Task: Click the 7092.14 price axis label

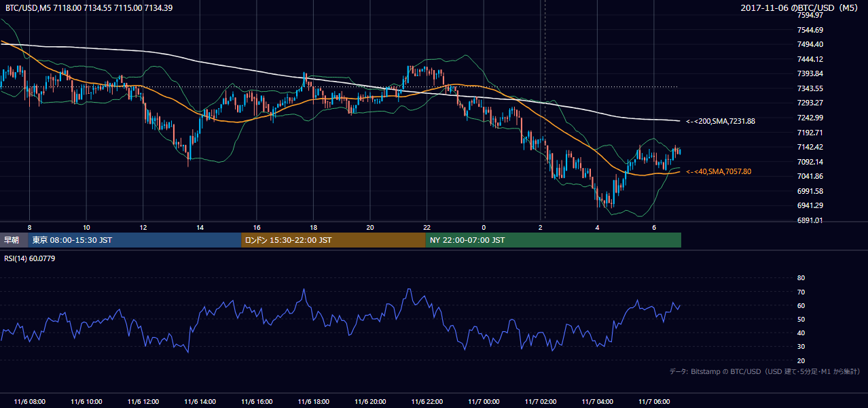Action: (x=810, y=162)
